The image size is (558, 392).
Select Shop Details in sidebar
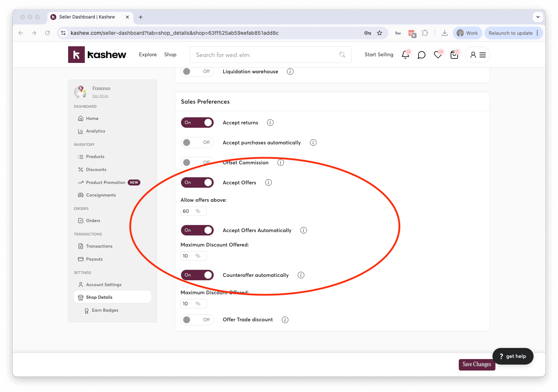(113, 297)
